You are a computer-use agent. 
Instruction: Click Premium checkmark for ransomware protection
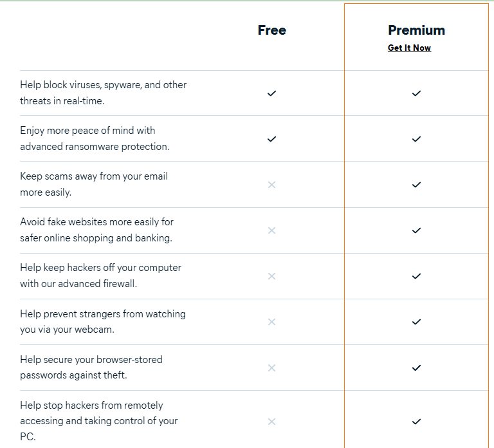(416, 139)
